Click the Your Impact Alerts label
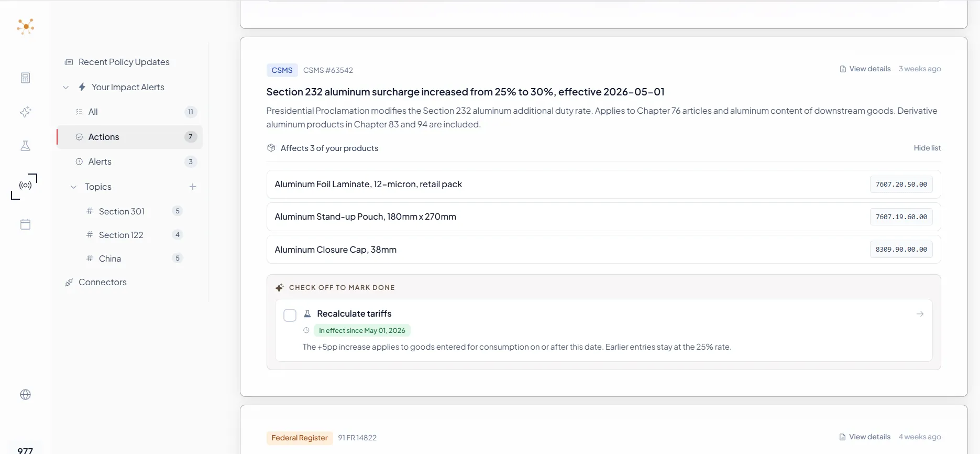The width and height of the screenshot is (980, 454). [128, 87]
